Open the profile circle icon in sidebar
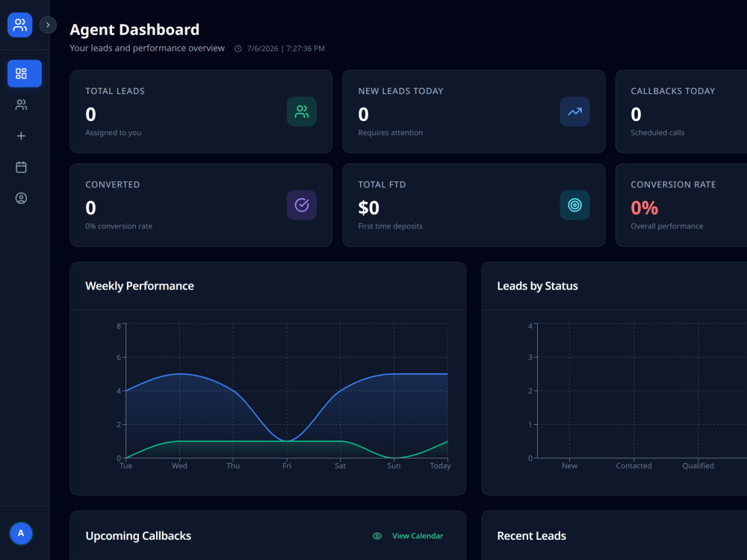 (x=21, y=198)
